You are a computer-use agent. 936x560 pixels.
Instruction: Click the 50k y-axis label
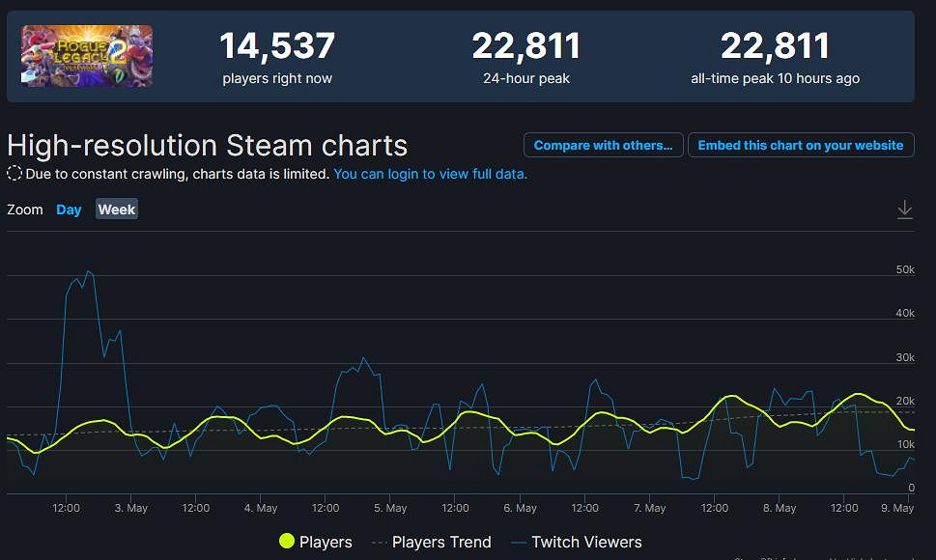904,269
